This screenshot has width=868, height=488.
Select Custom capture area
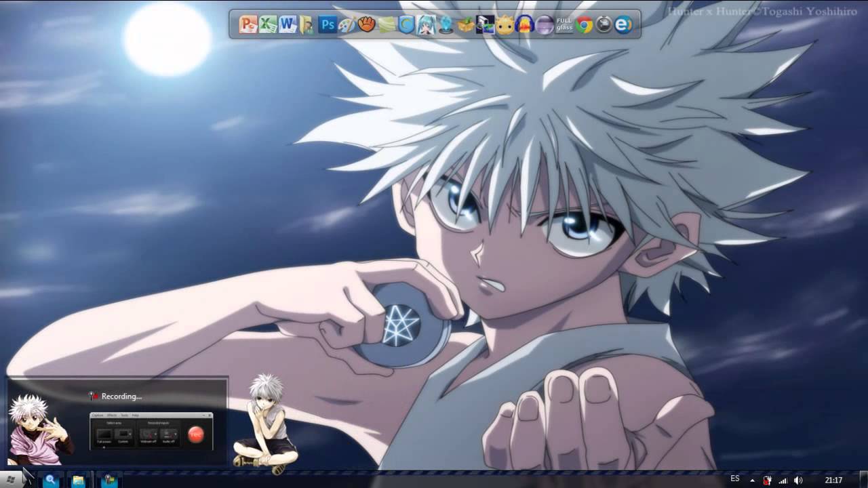tap(122, 434)
